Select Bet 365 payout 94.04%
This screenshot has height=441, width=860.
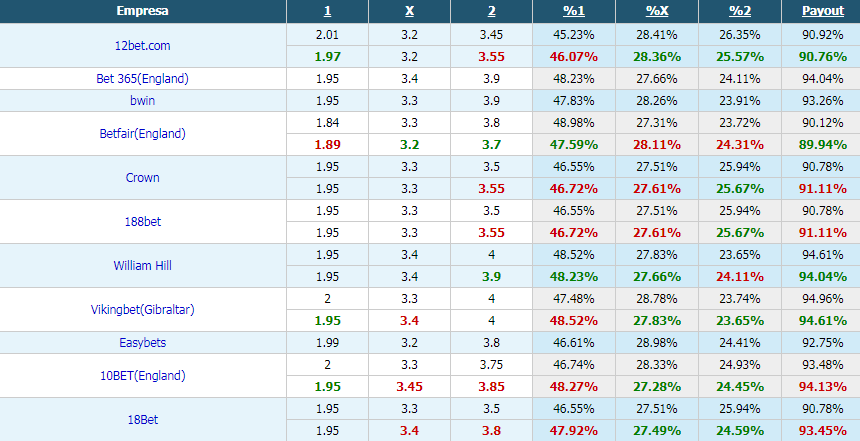[823, 78]
